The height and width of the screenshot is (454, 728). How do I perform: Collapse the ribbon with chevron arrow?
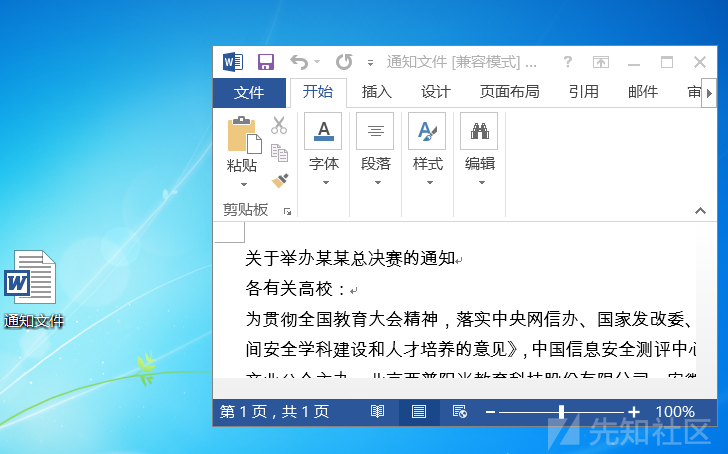click(x=700, y=211)
